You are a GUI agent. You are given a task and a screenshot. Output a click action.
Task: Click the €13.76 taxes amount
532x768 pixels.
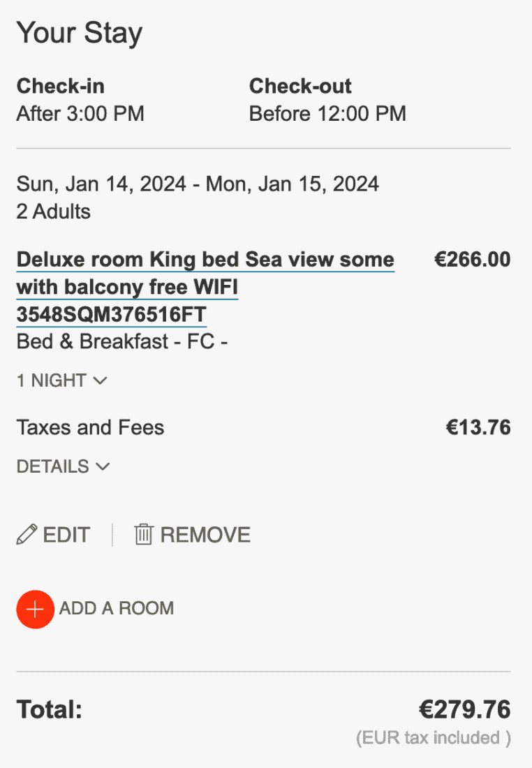coord(478,427)
